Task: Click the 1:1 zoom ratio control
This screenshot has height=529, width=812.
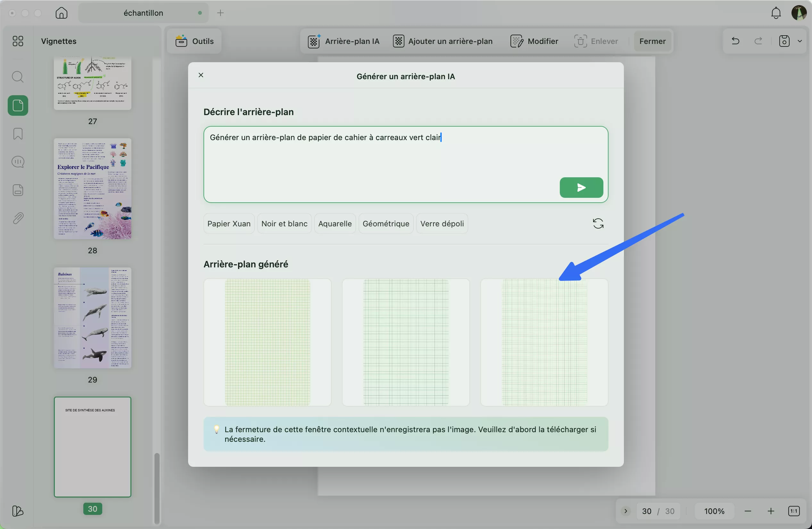Action: pos(794,511)
